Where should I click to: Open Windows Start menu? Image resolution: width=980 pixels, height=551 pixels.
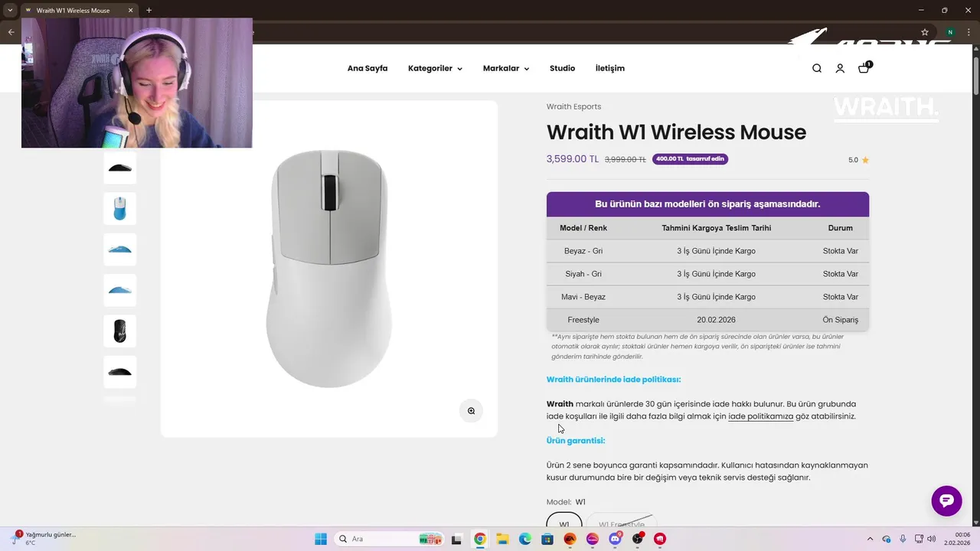321,539
